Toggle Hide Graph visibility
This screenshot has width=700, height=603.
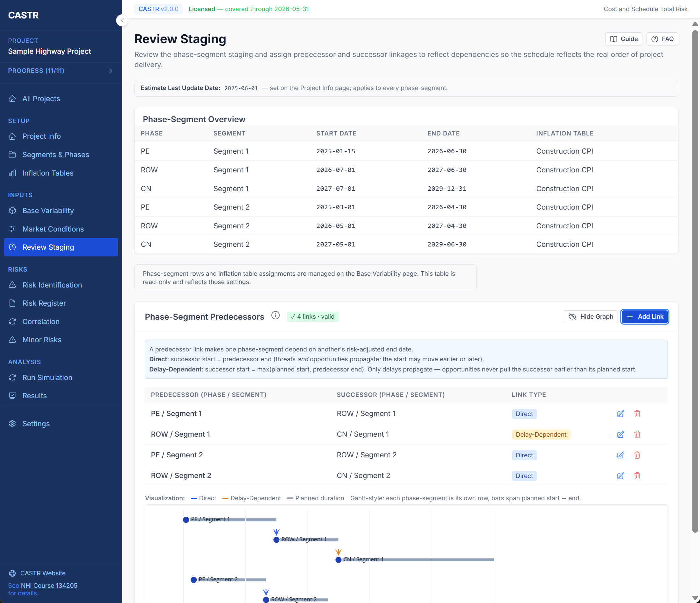[x=590, y=316]
